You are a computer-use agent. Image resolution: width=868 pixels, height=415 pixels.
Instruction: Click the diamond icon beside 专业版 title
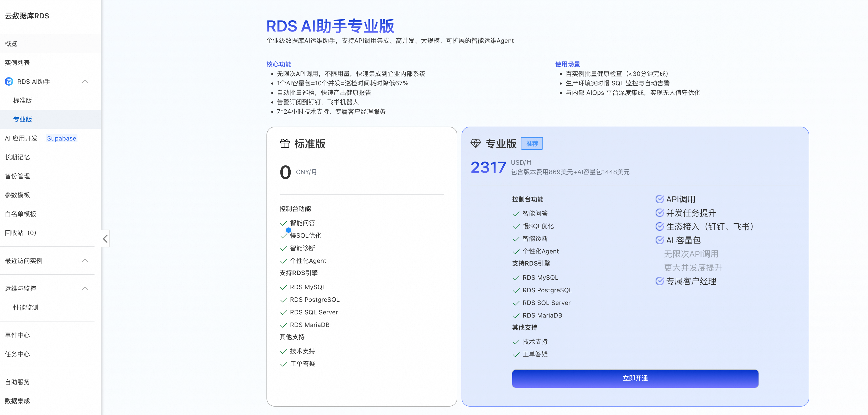click(x=475, y=144)
